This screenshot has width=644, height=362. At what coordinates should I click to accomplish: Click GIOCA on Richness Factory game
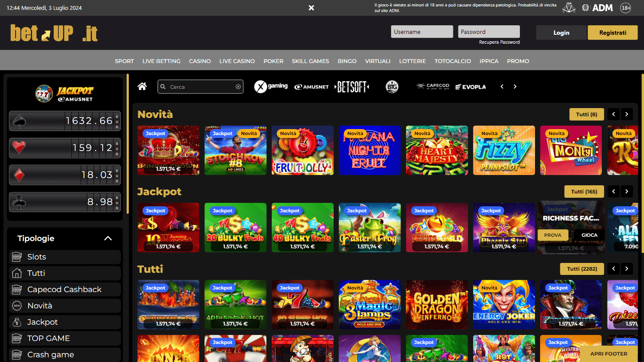(589, 235)
